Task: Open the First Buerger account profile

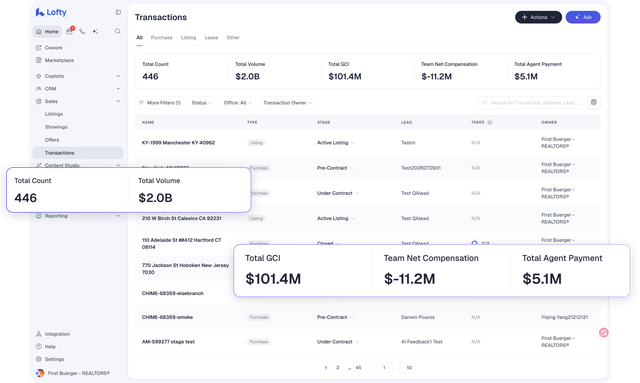Action: (73, 373)
